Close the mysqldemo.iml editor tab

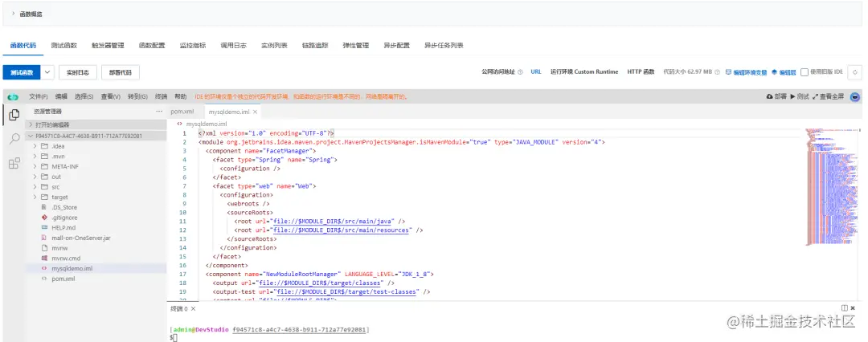(256, 112)
